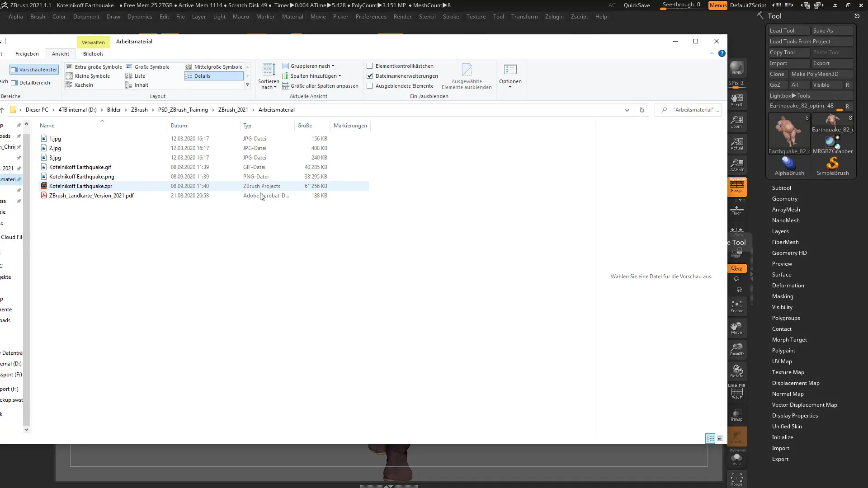Enable Elementkontrollkästchen checkbox

point(370,66)
